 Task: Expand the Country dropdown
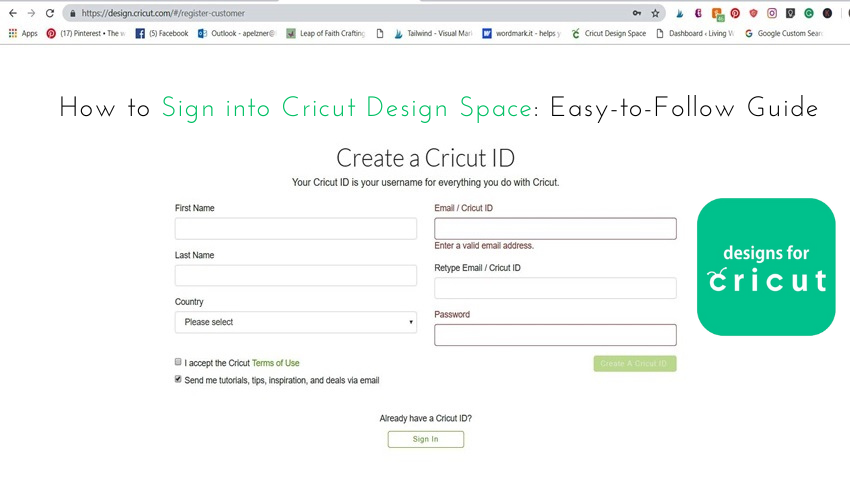295,322
